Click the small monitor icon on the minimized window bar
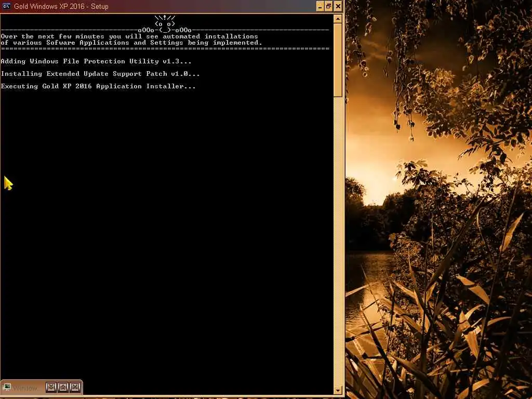 7,387
